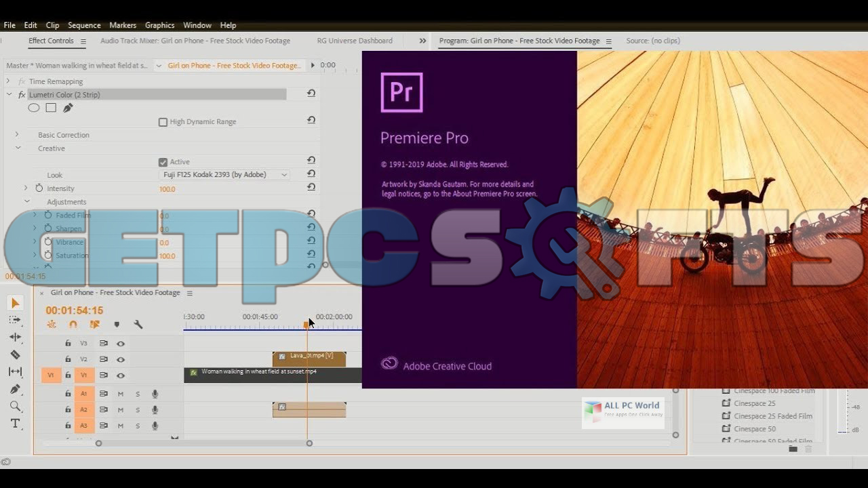This screenshot has width=868, height=488.
Task: Open the File menu
Action: click(x=9, y=25)
